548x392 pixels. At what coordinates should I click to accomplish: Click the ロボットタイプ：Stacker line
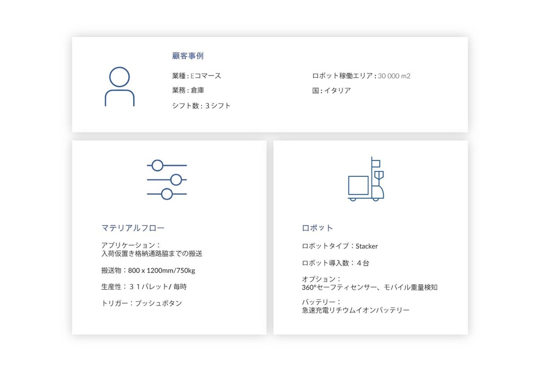(340, 246)
